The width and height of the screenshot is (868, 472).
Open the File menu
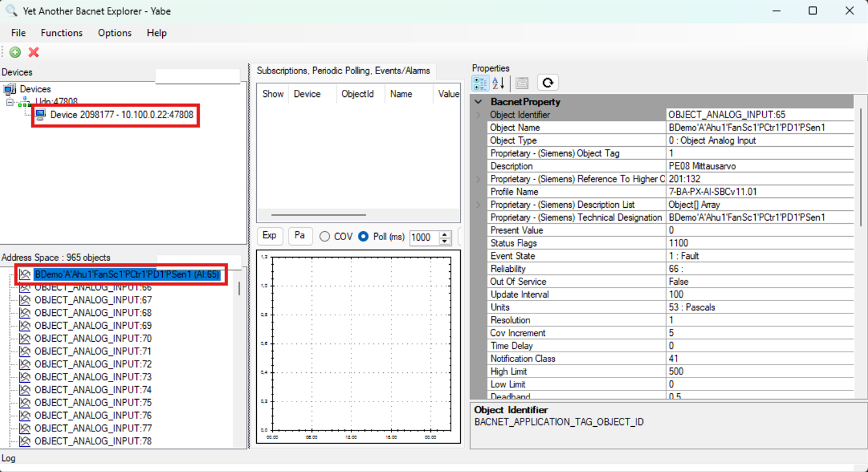18,33
